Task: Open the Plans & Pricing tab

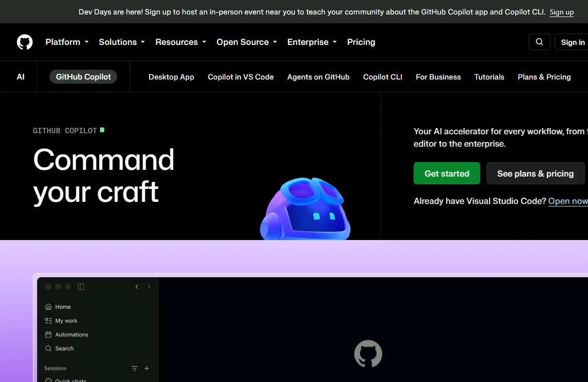Action: click(x=544, y=77)
